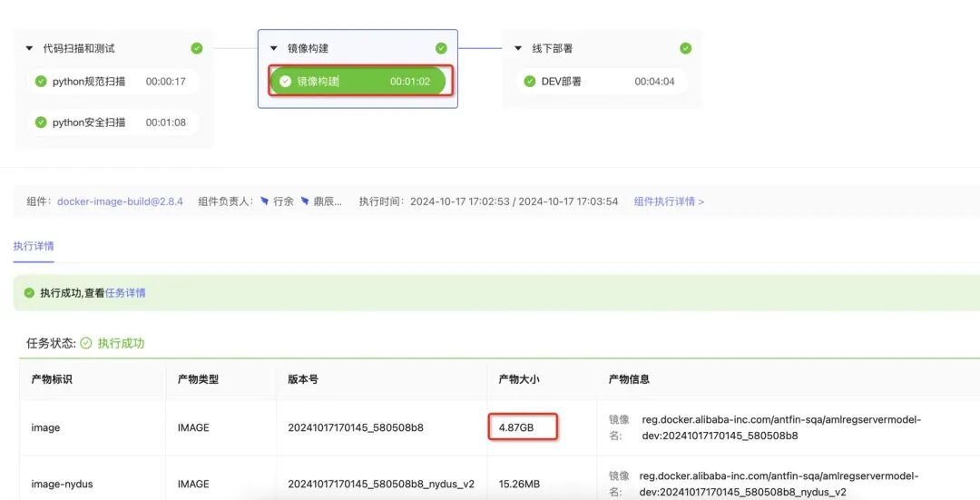Screen dimensions: 980x500
Task: Collapse the 线下部署 stage
Action: click(x=518, y=48)
